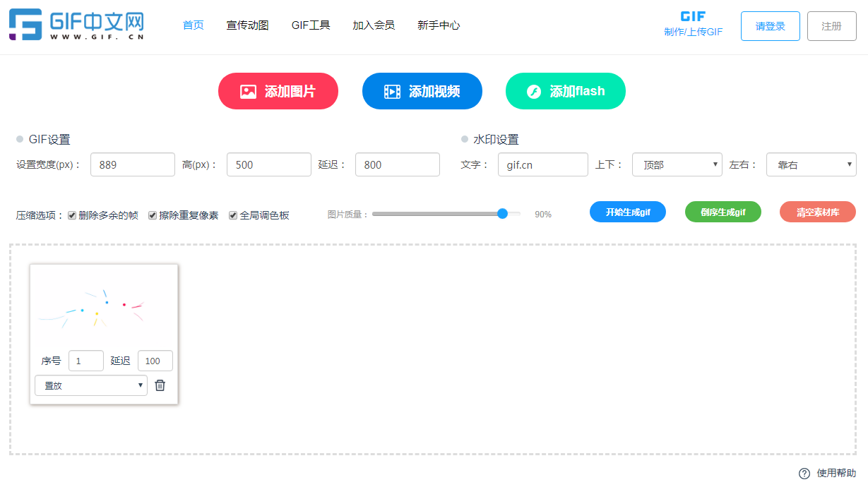Screen dimensions: 868x487
Task: Click the flash icon in 添加flash
Action: (534, 92)
